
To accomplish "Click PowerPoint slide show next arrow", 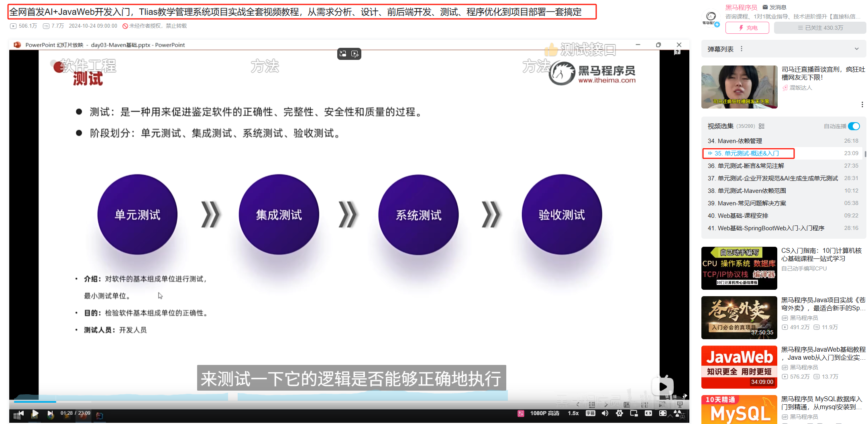I will 606,405.
